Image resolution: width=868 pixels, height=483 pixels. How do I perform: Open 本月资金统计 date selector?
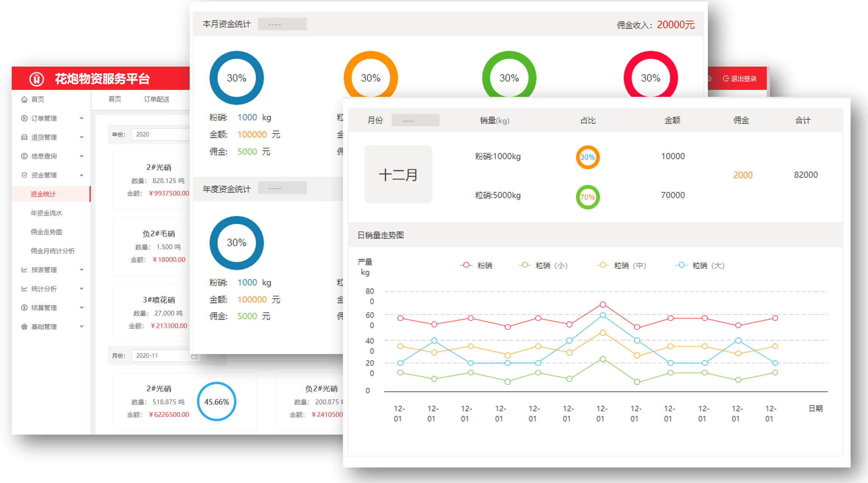[282, 24]
